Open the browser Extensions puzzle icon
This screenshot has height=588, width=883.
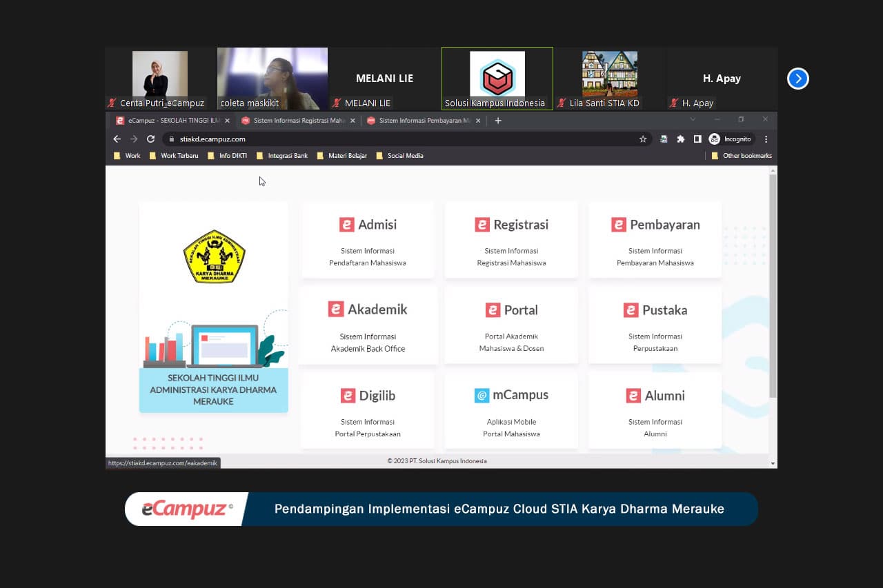click(680, 139)
